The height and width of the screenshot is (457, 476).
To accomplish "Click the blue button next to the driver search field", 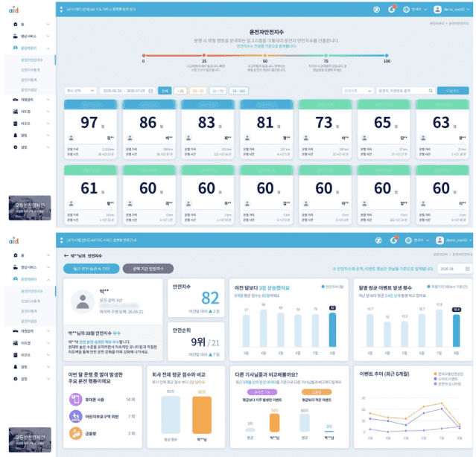I will 453,91.
